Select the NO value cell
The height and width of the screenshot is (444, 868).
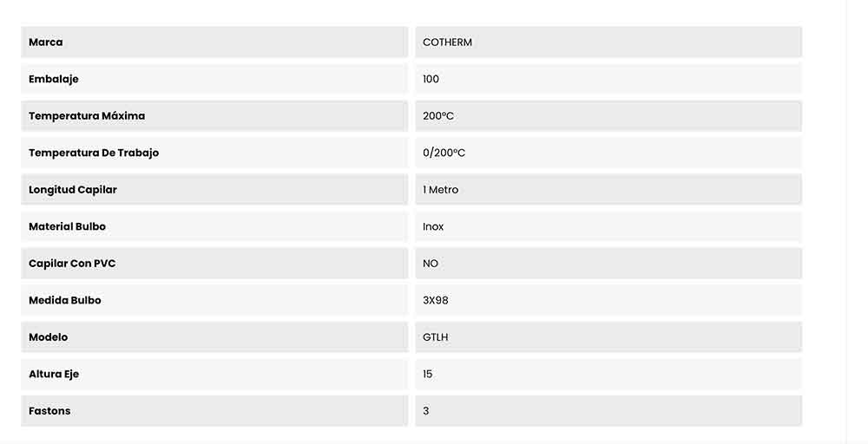(431, 264)
